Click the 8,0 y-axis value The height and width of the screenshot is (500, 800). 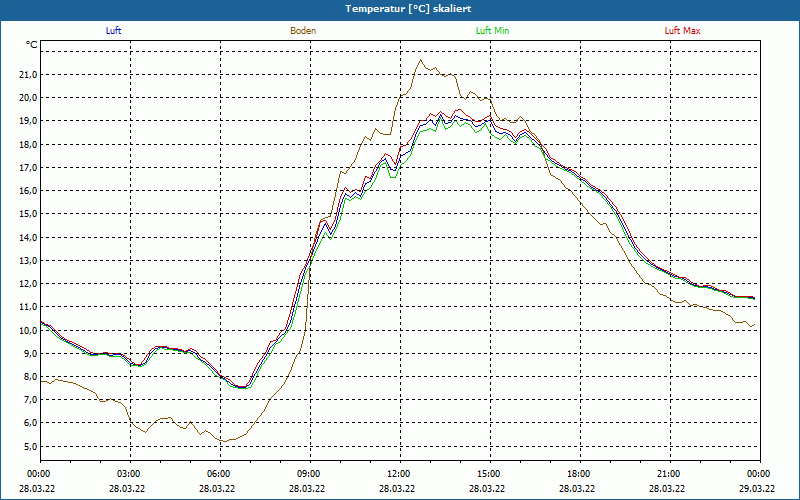pos(31,377)
